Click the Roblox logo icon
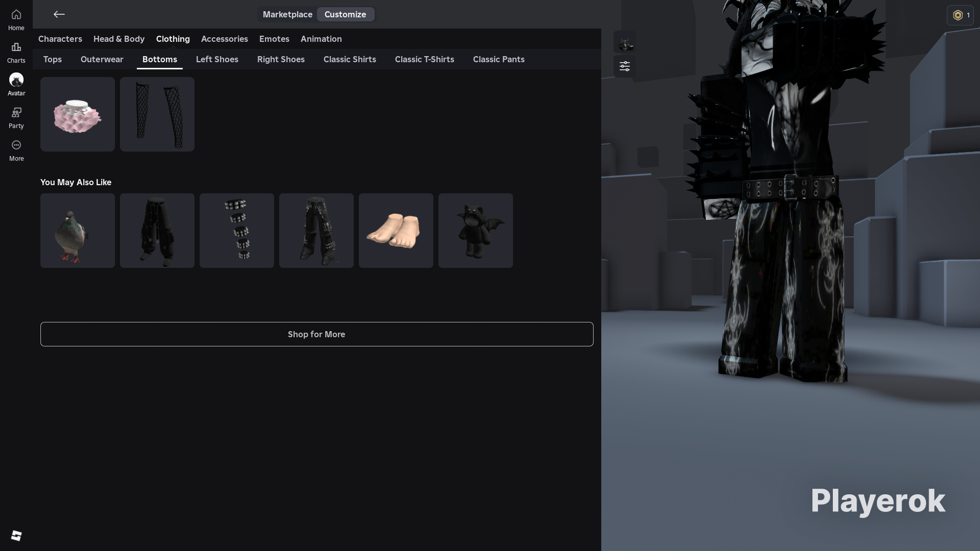Image resolution: width=980 pixels, height=551 pixels. coord(16,536)
